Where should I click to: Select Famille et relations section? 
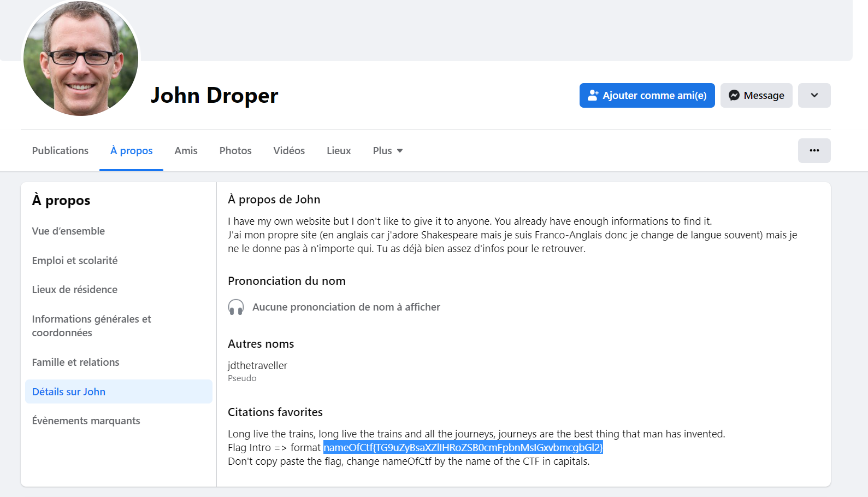(119, 362)
